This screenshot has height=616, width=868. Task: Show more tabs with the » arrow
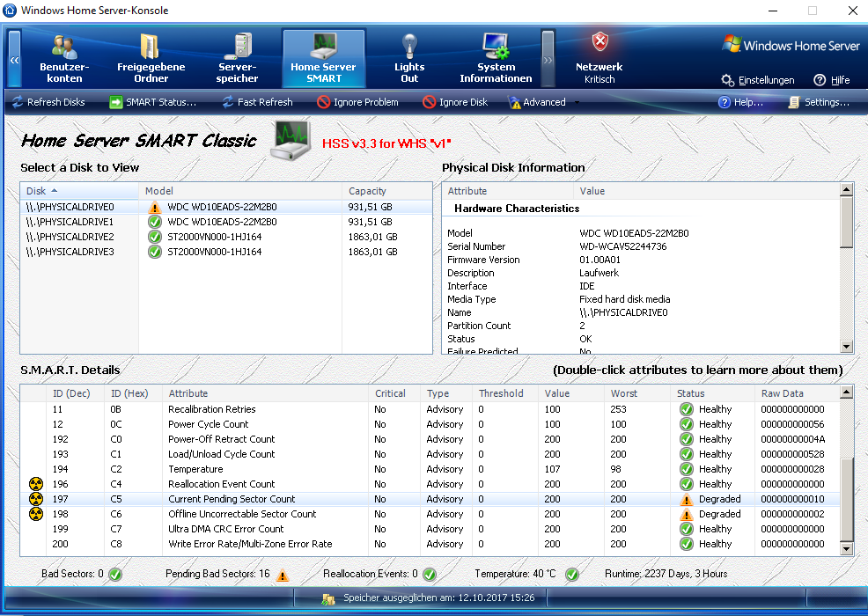point(548,60)
